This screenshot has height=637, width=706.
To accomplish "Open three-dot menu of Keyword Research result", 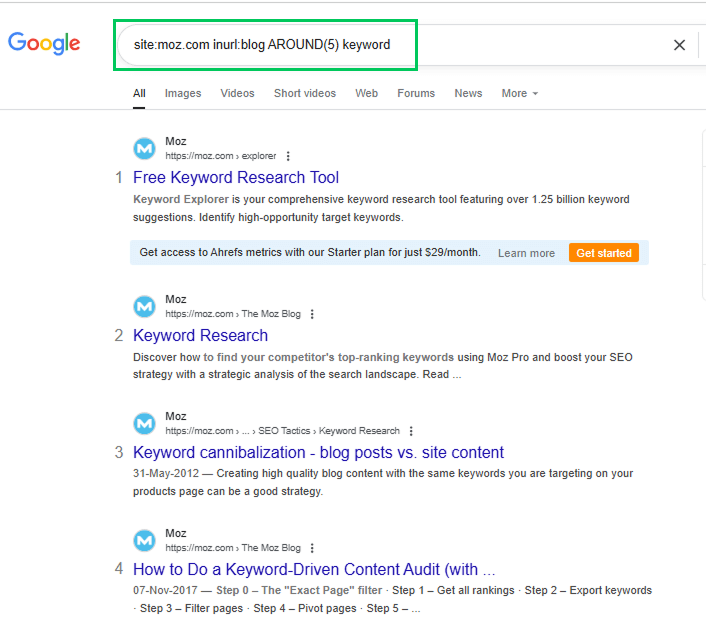I will point(312,314).
